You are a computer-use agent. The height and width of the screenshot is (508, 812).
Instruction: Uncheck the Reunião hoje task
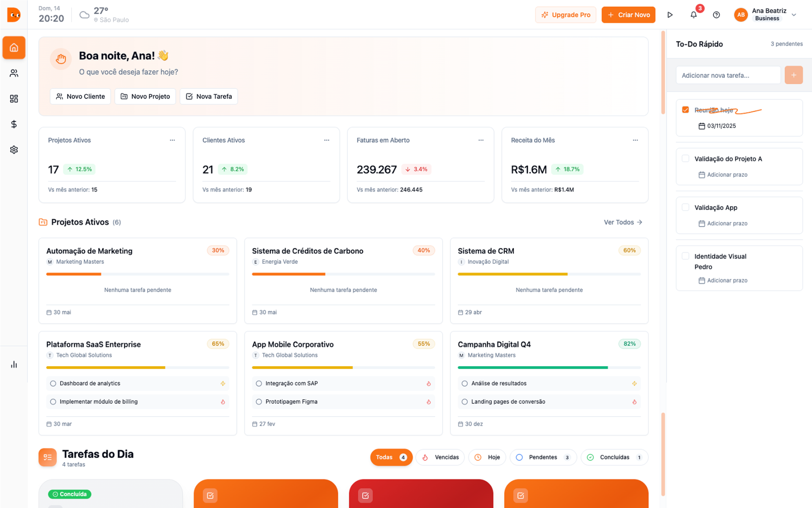pos(686,110)
